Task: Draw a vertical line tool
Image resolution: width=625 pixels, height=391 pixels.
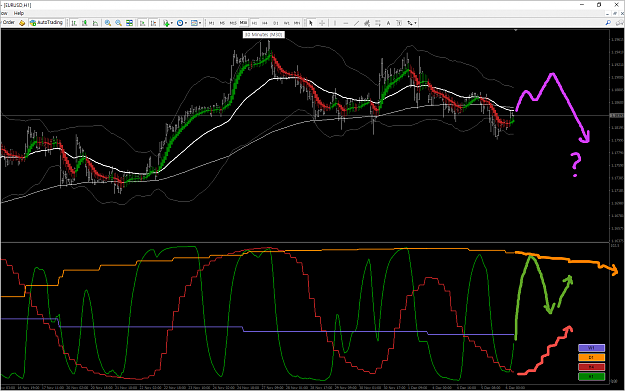Action: tap(335, 23)
